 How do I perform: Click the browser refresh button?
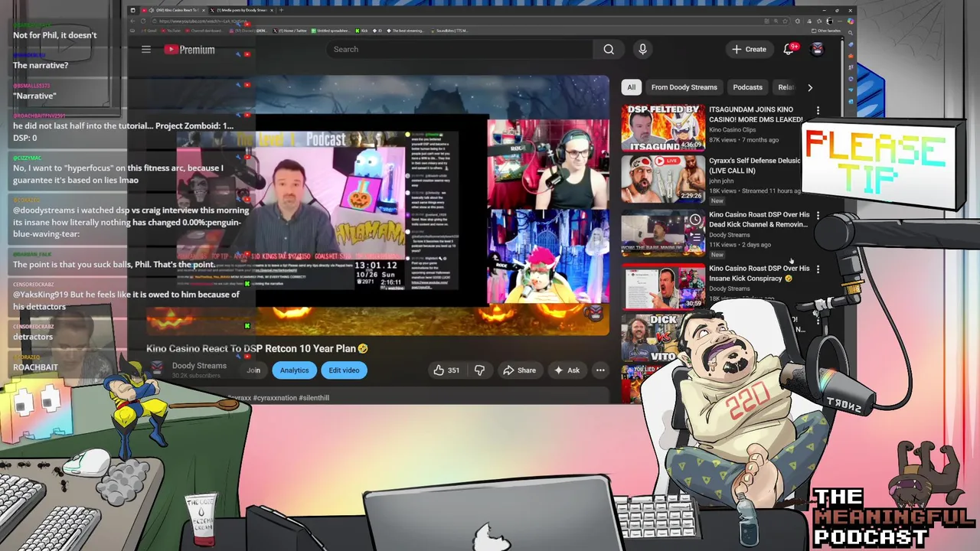pyautogui.click(x=143, y=21)
